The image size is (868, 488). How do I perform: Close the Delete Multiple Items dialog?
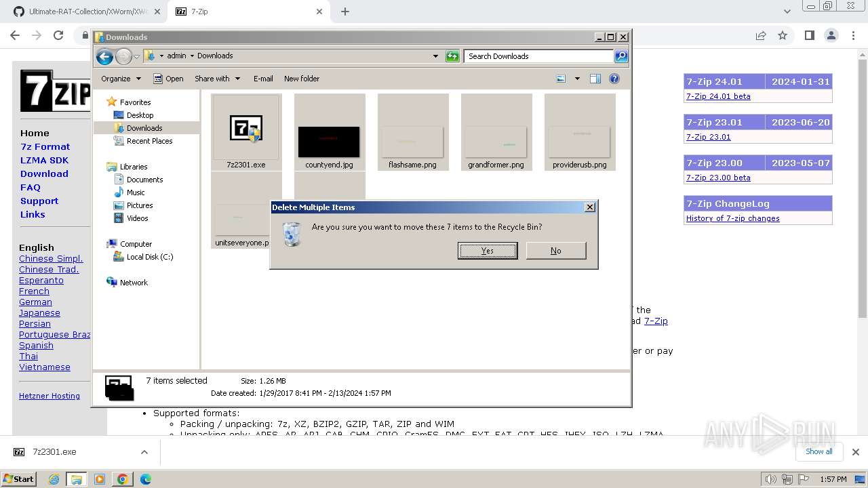tap(590, 207)
